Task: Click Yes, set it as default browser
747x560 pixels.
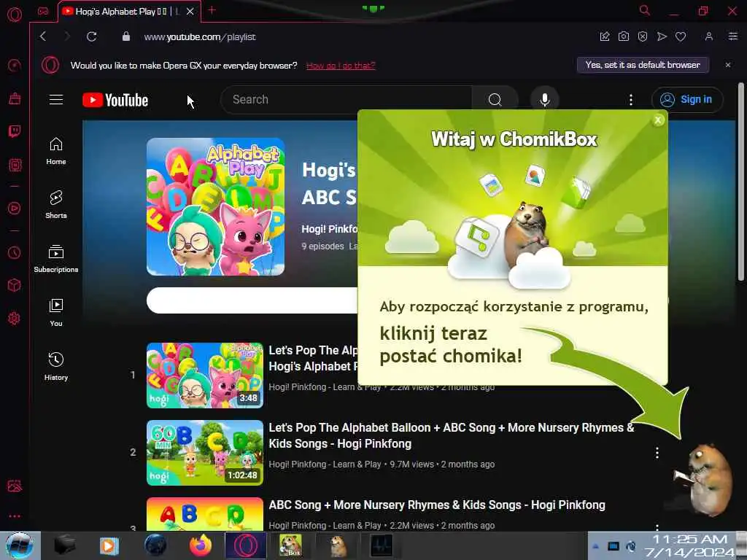Action: pos(643,65)
